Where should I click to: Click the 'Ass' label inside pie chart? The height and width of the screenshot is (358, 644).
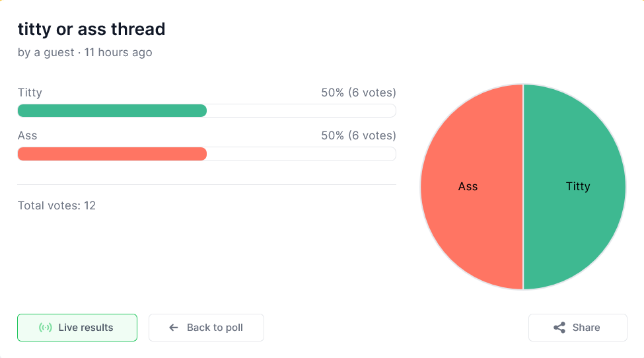(468, 186)
